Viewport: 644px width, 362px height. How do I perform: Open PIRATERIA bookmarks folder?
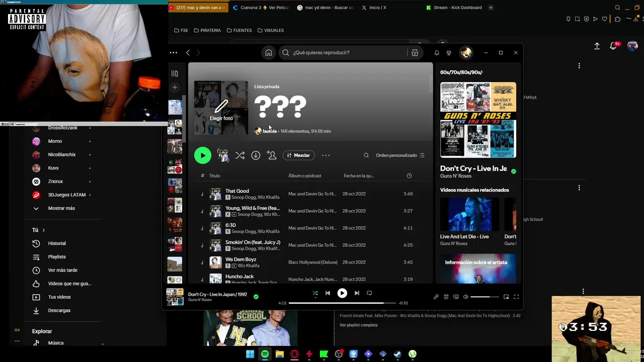pos(207,30)
